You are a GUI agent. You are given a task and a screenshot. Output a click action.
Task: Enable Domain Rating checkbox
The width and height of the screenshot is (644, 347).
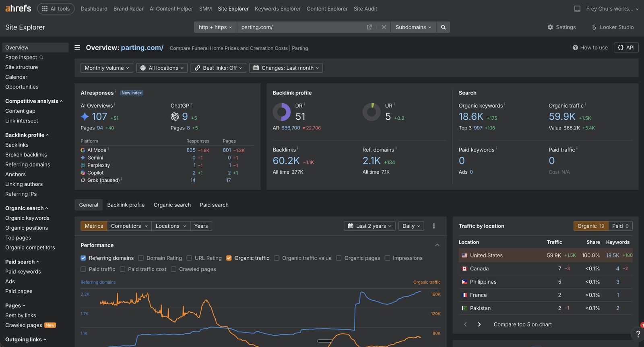click(x=141, y=258)
